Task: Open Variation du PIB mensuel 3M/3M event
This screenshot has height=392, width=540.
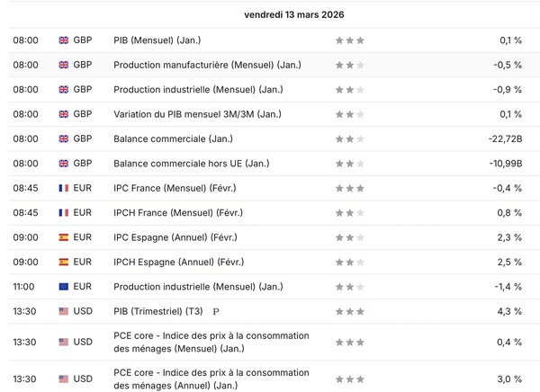Action: [x=197, y=114]
